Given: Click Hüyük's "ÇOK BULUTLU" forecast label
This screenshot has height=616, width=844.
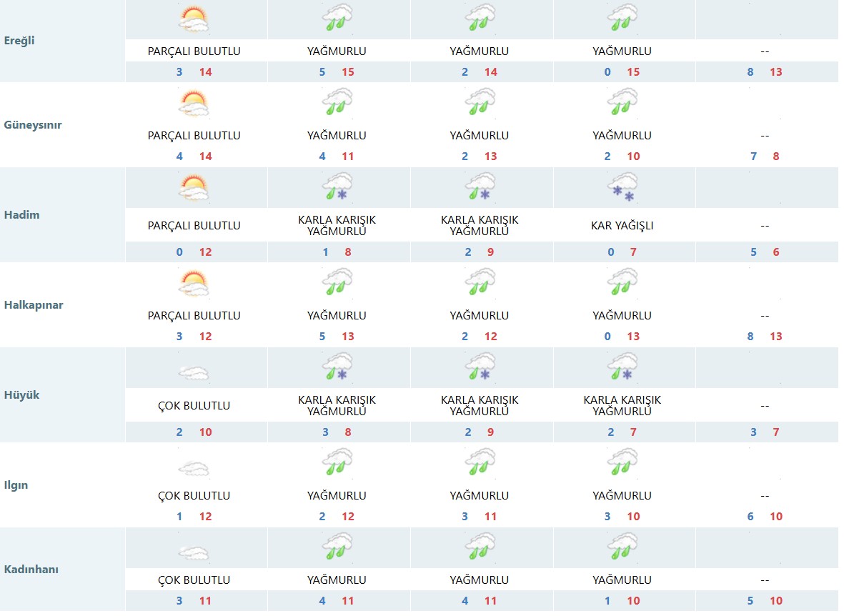Looking at the screenshot, I should tap(194, 405).
